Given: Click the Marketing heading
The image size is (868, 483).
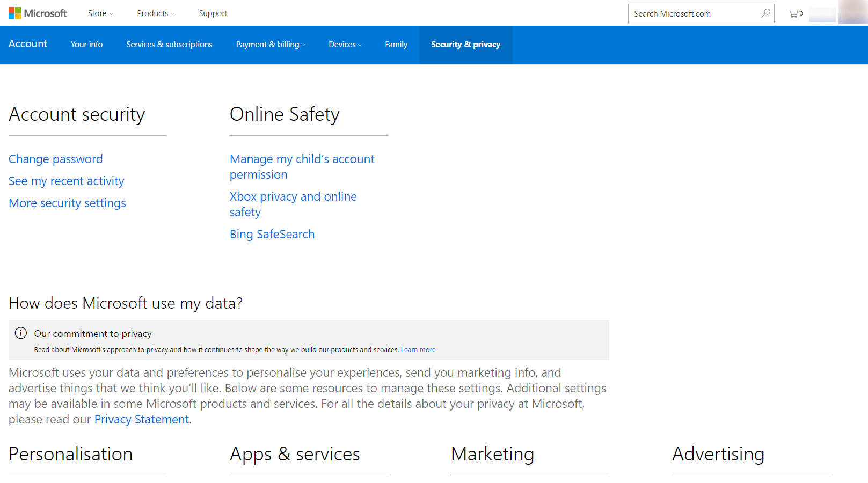Looking at the screenshot, I should tap(492, 454).
